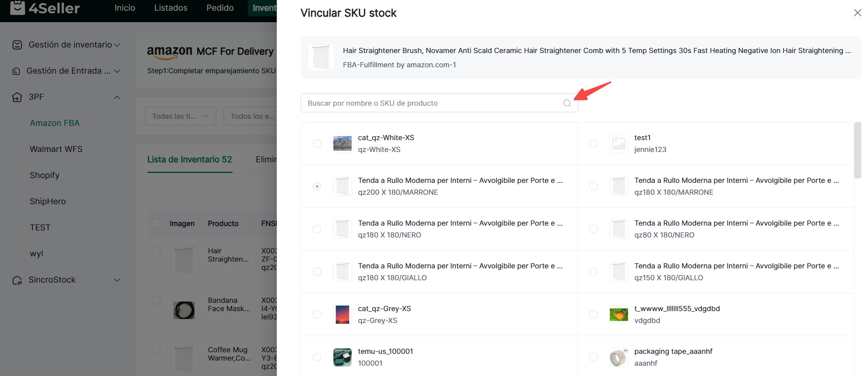This screenshot has width=868, height=376.
Task: Close the Vincular SKU stock panel
Action: point(857,13)
